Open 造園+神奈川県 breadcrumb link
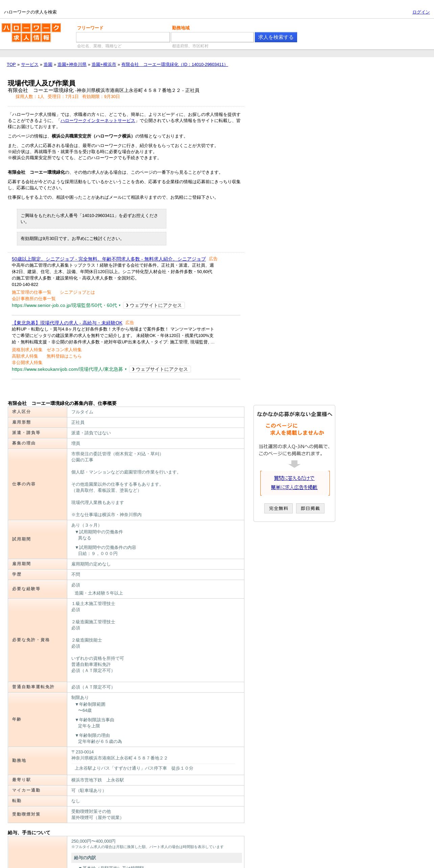Viewport: 434px width, 868px height. (72, 65)
